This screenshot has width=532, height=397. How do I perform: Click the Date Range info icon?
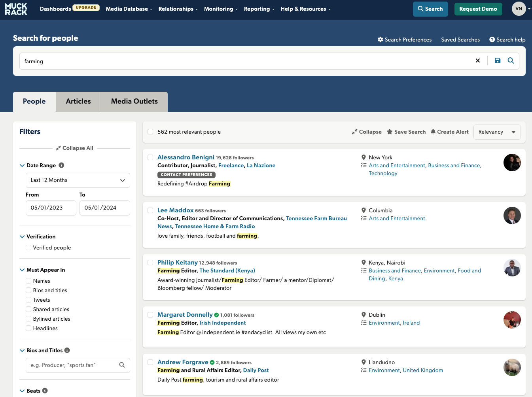61,165
